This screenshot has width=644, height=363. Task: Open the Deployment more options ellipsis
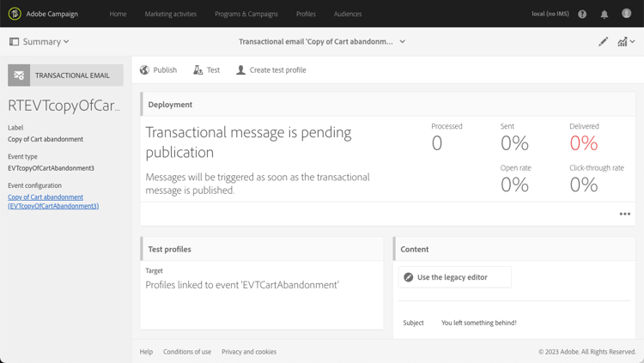(624, 214)
